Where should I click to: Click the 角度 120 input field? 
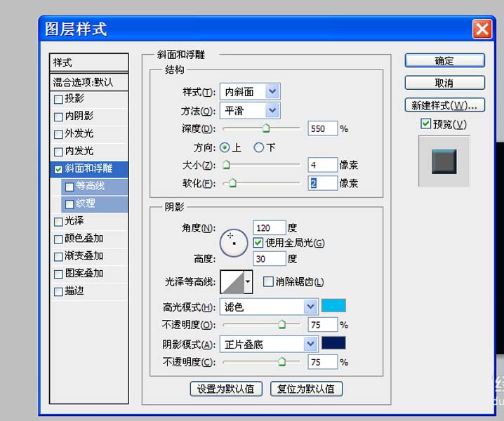point(270,228)
